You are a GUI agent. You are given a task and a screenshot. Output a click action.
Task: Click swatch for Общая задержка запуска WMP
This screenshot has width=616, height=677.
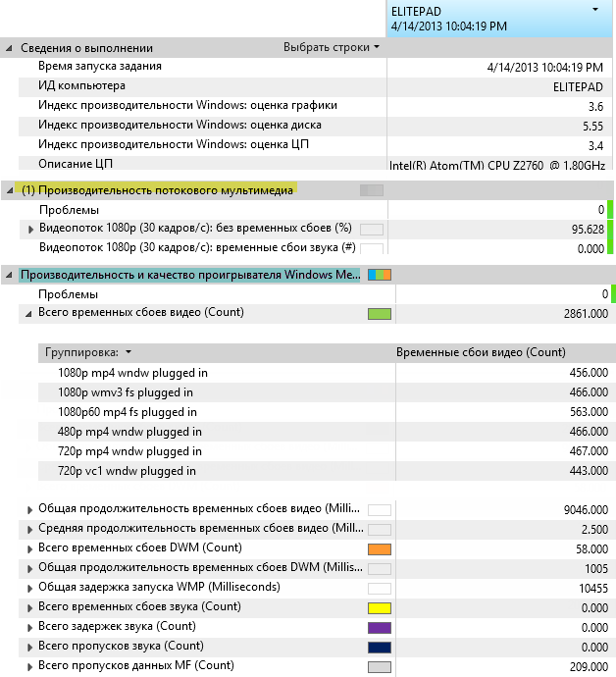tap(380, 589)
